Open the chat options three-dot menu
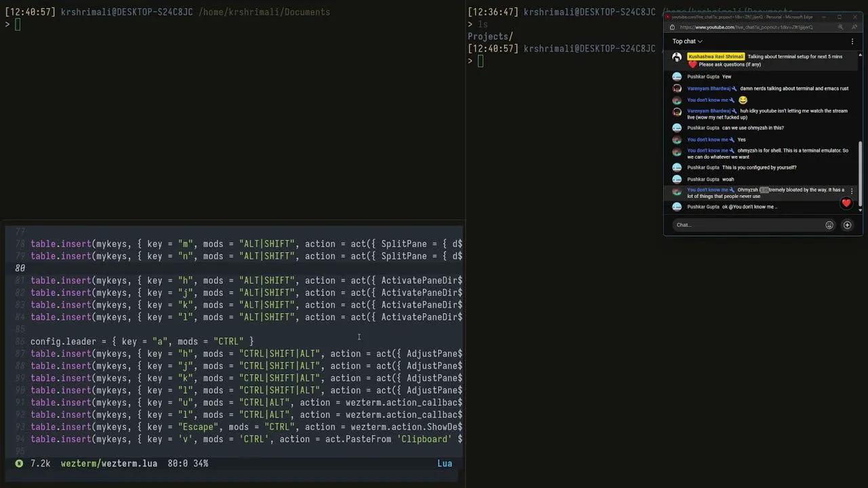The width and height of the screenshot is (868, 488). coord(852,41)
